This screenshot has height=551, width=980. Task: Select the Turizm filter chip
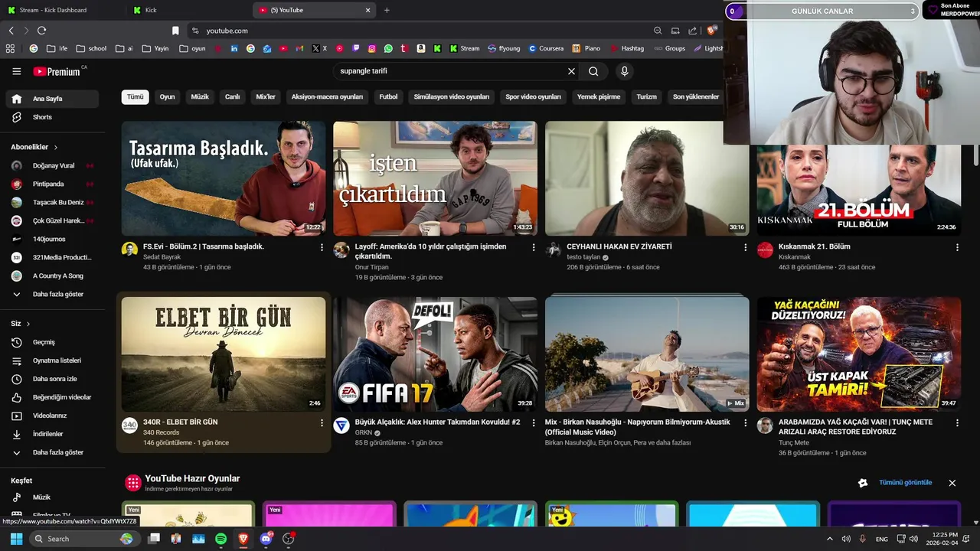point(647,97)
